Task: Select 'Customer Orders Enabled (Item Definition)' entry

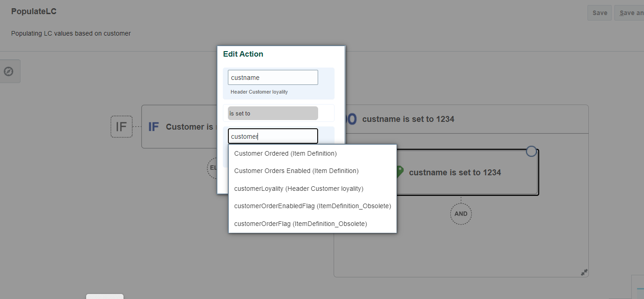Action: pyautogui.click(x=296, y=171)
